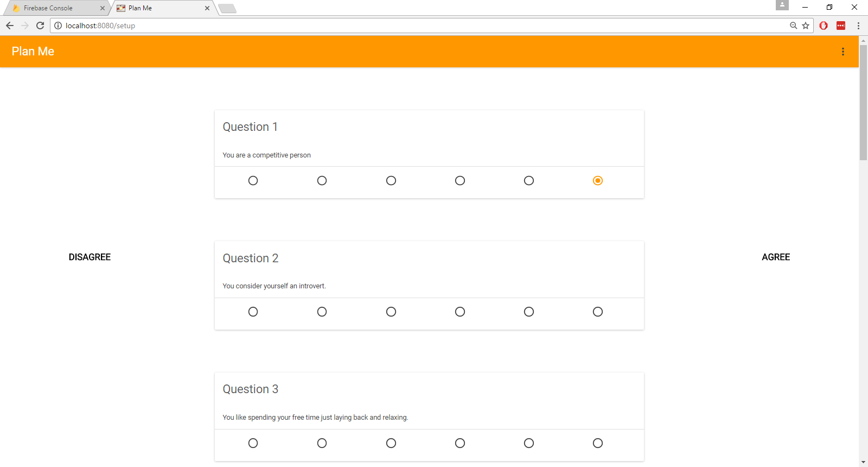The image size is (868, 467).
Task: Click the red password manager extension icon
Action: pos(841,26)
